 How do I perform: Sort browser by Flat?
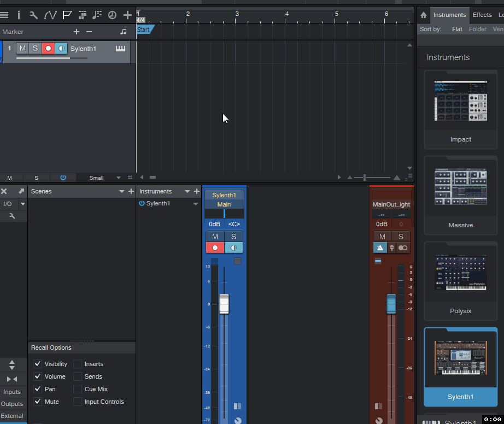(457, 29)
